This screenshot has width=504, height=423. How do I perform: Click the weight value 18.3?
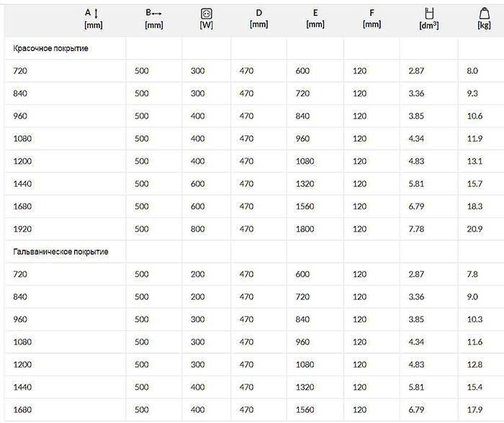pos(474,206)
